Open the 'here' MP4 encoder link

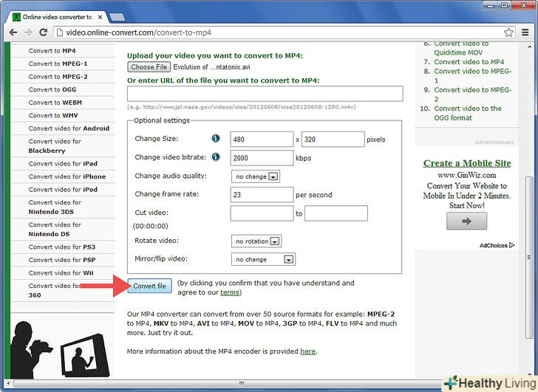pos(307,351)
